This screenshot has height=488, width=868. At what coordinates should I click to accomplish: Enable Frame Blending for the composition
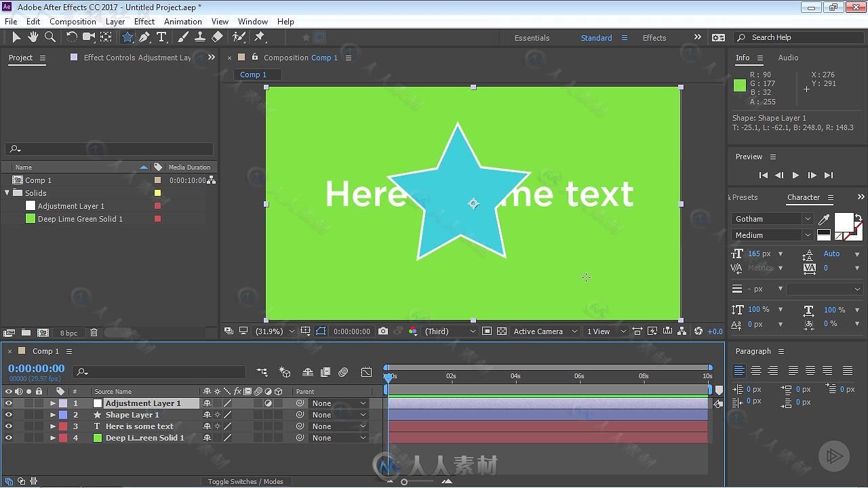pyautogui.click(x=325, y=372)
